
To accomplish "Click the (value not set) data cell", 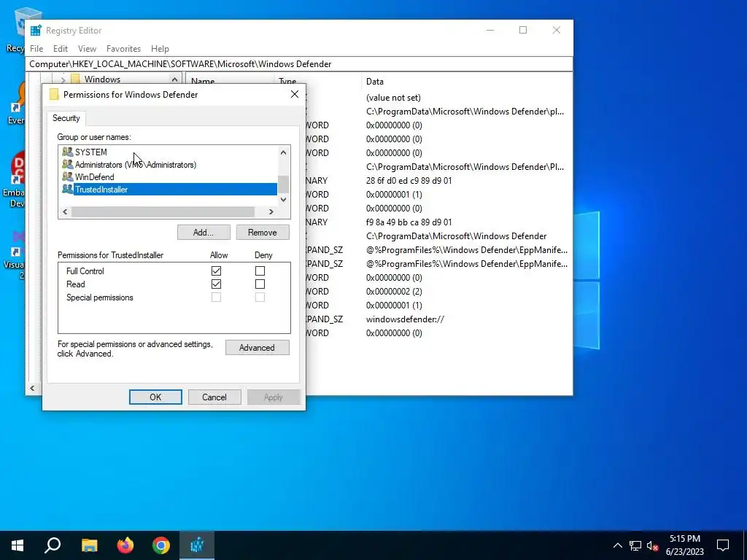I will tap(393, 98).
